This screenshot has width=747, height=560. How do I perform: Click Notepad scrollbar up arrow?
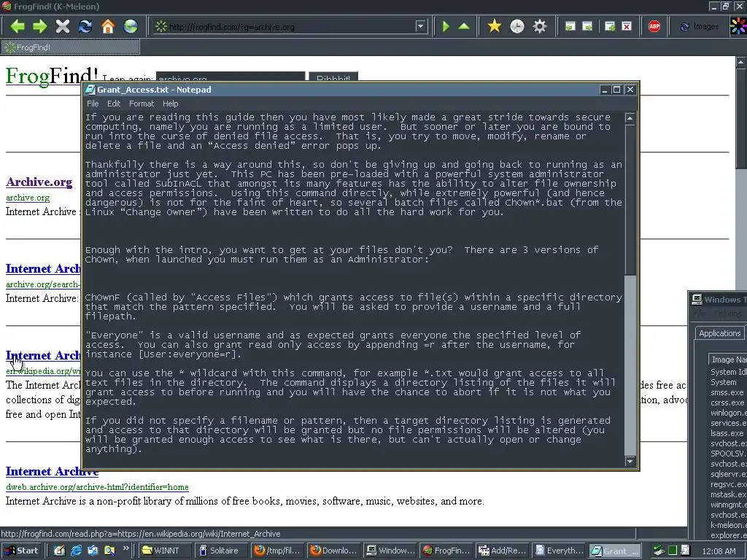pos(630,118)
